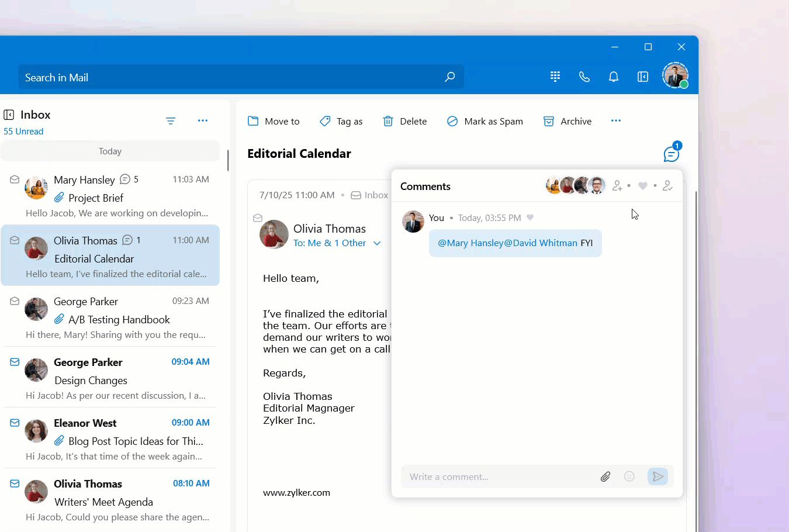
Task: Click the search magnifier icon in the mail search bar
Action: pos(449,77)
